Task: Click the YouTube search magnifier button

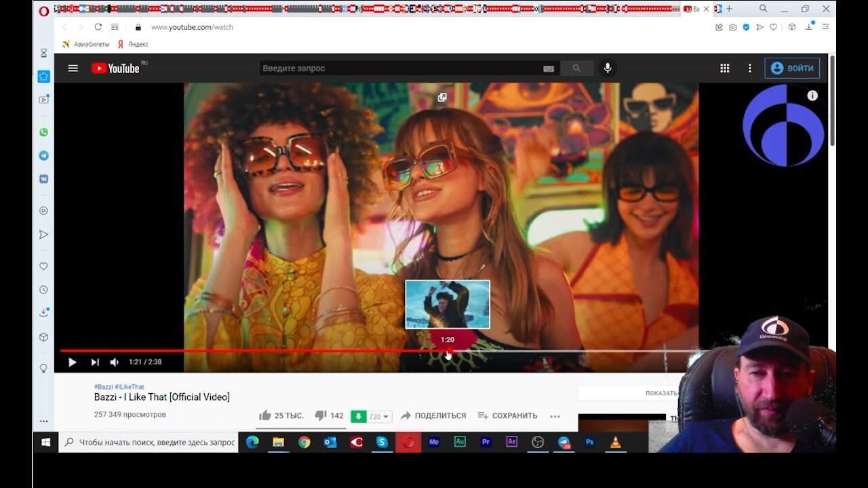Action: [x=576, y=68]
